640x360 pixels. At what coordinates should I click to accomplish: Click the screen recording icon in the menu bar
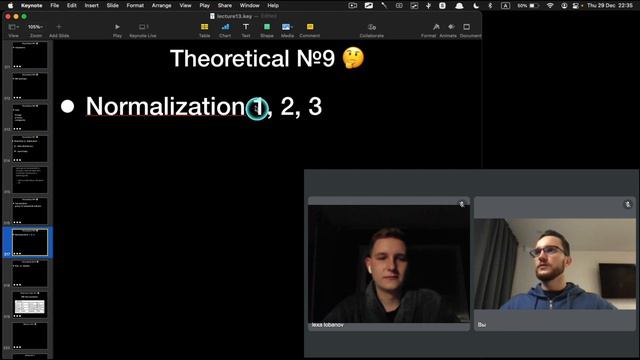click(353, 6)
